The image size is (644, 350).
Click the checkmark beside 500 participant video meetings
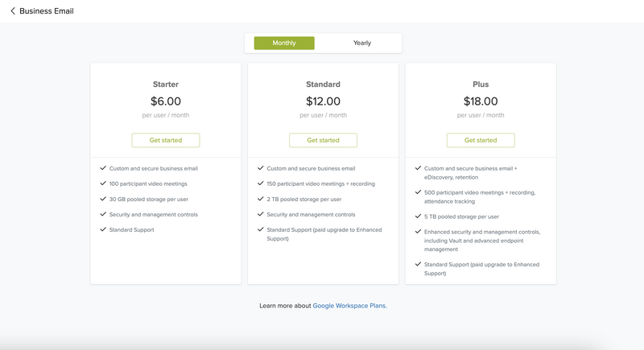[x=418, y=192]
